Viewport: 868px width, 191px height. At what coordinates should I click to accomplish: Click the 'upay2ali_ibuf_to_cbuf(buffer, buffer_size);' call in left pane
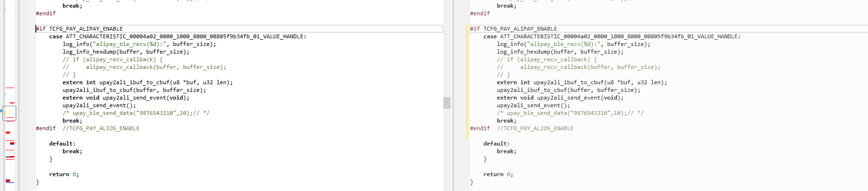pyautogui.click(x=134, y=90)
